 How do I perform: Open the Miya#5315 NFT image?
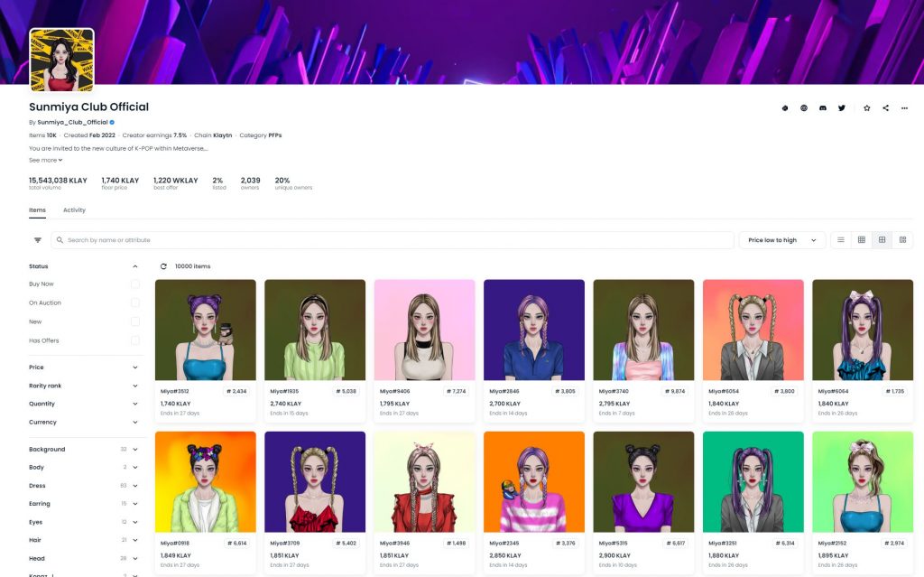[644, 482]
